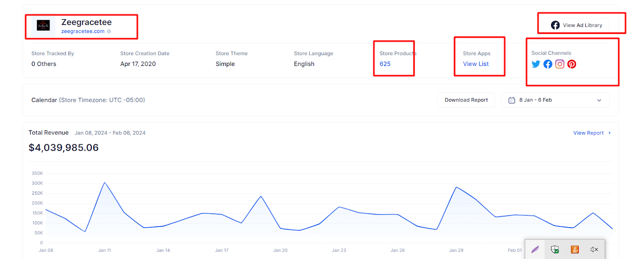Click the info icon beside zeegracetee.com
This screenshot has height=259, width=644.
[x=109, y=31]
